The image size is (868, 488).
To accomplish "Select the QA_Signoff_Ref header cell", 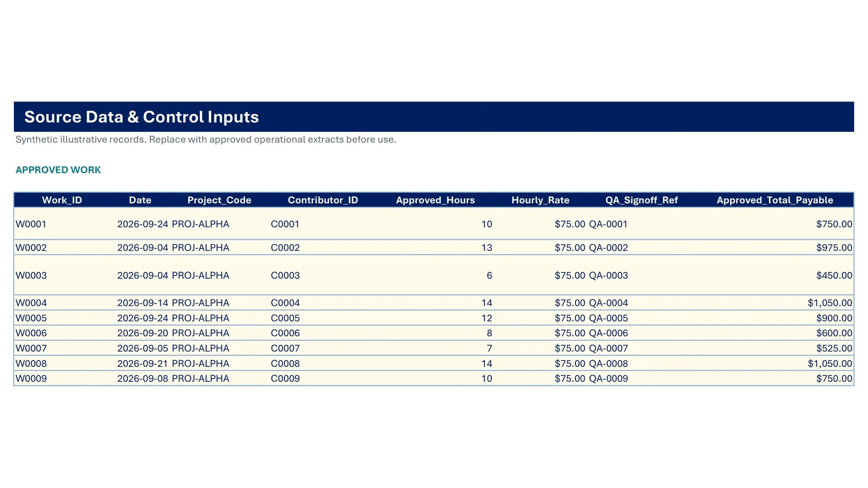I will pyautogui.click(x=642, y=200).
